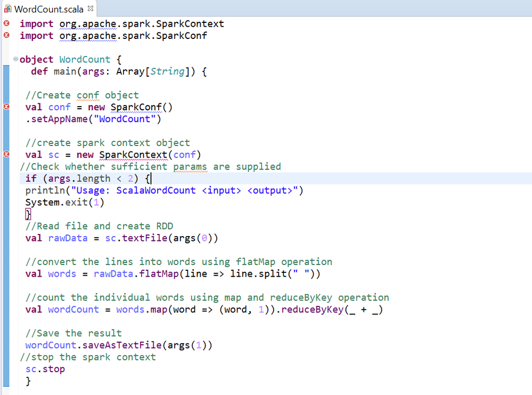Viewport: 532px width, 395px height.
Task: Click the WordCount object name
Action: pos(85,60)
